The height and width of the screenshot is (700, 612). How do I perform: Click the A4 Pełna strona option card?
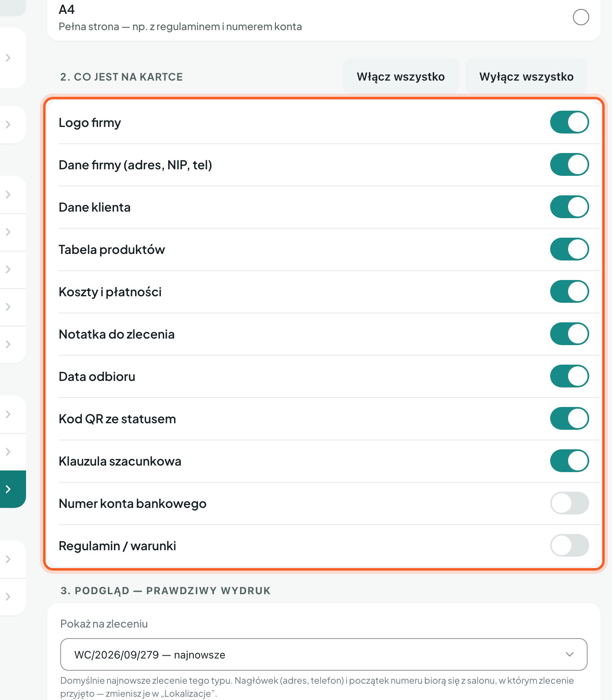(323, 18)
